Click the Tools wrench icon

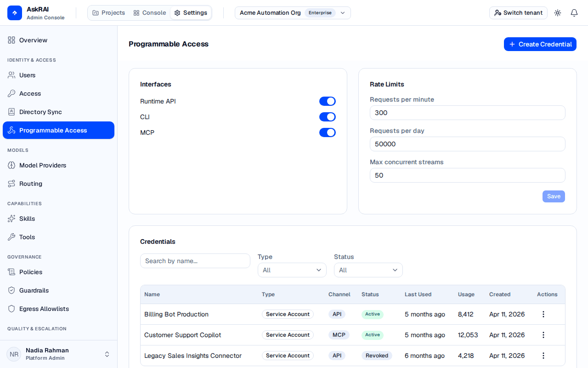click(11, 237)
